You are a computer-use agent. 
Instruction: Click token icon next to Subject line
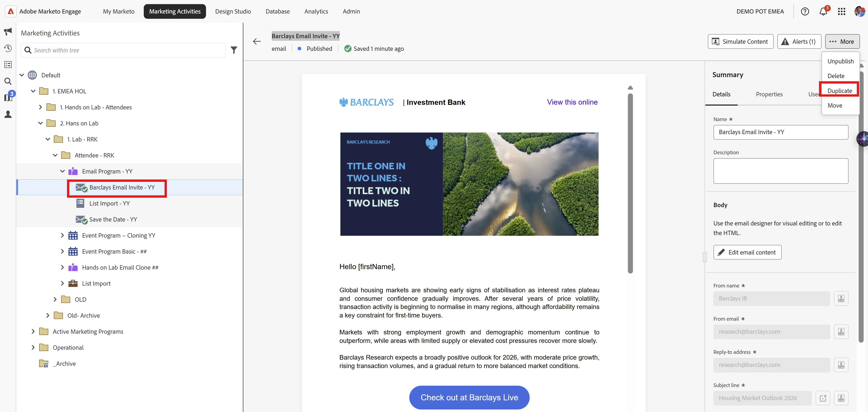[x=841, y=398]
